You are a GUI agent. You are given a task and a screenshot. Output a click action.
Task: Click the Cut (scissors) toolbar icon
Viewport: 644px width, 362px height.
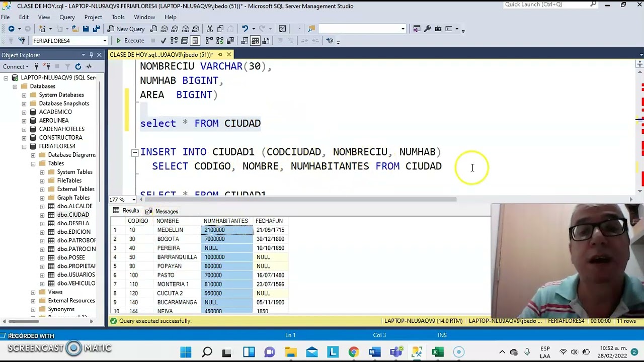pos(210,29)
